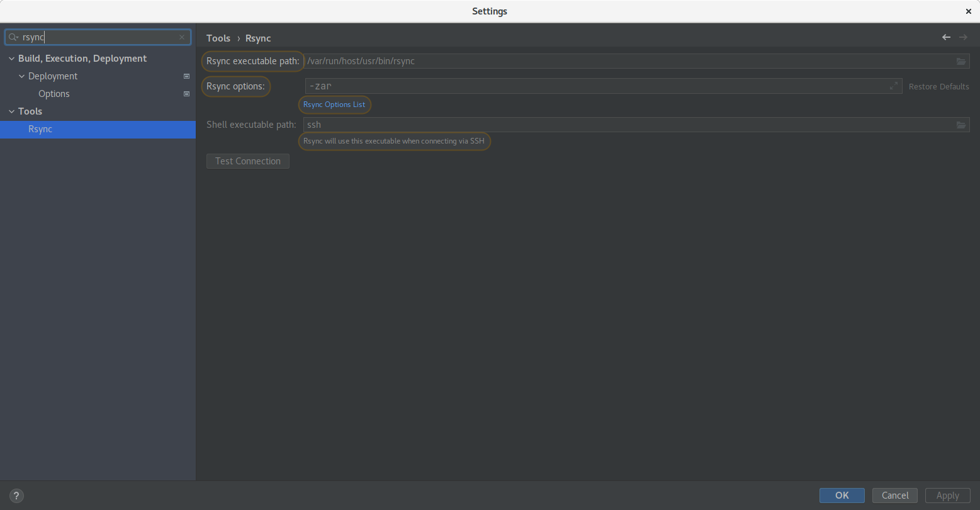Viewport: 980px width, 510px height.
Task: Click the Rsync breadcrumb
Action: pyautogui.click(x=258, y=38)
